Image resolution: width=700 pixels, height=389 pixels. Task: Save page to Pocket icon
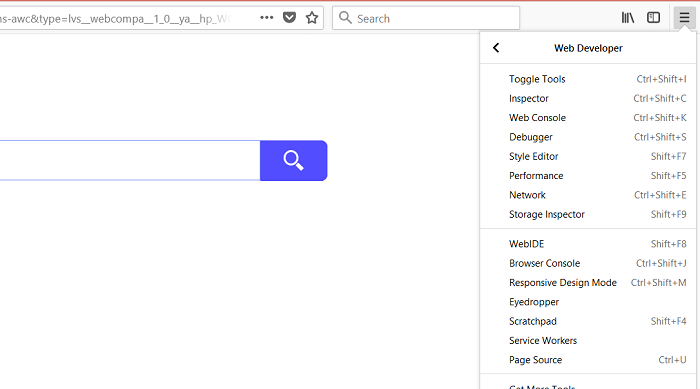click(289, 18)
